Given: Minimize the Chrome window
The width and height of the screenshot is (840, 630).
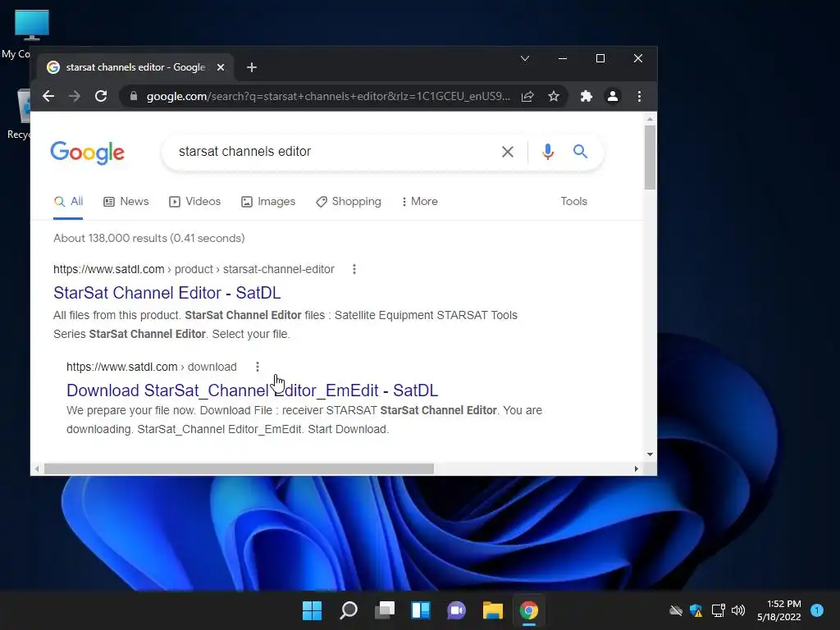Looking at the screenshot, I should 563,58.
